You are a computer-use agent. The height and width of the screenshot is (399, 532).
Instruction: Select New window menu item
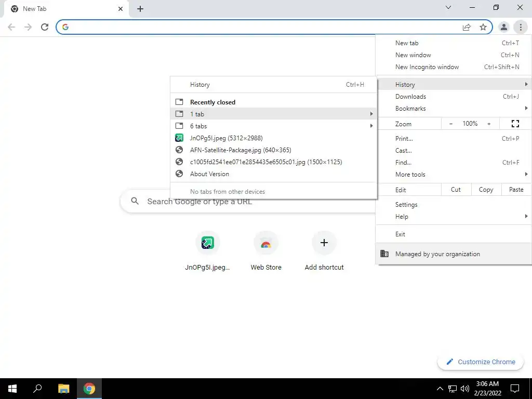(x=454, y=55)
